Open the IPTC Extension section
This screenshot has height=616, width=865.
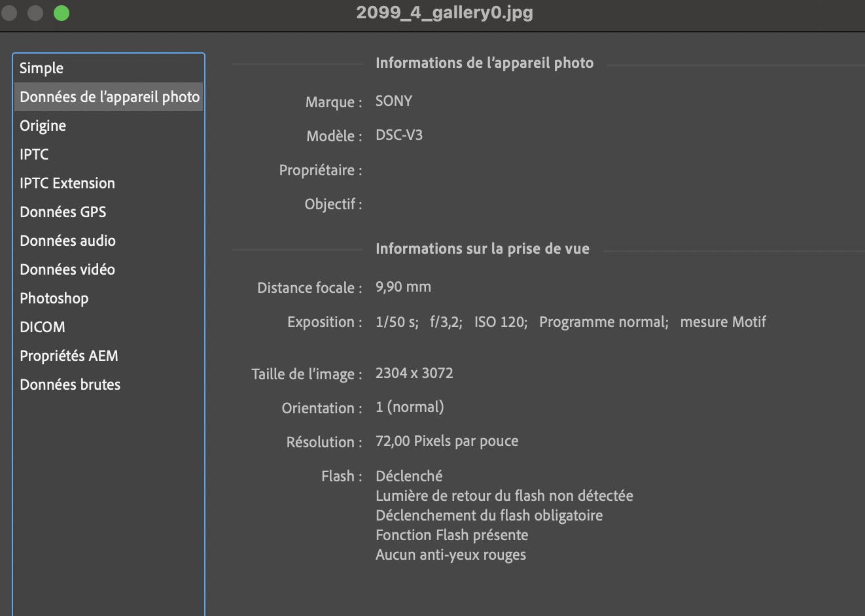point(67,183)
